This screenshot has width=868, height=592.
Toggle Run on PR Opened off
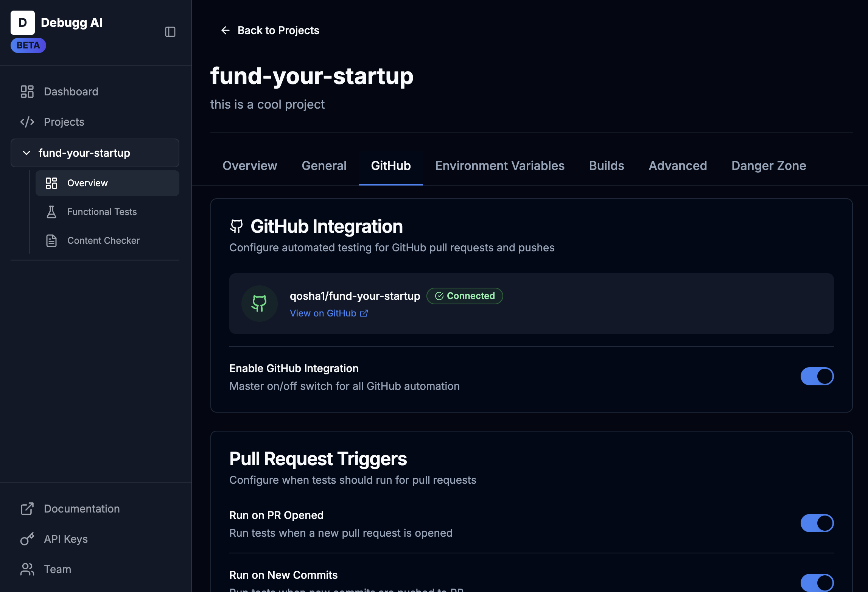(817, 523)
